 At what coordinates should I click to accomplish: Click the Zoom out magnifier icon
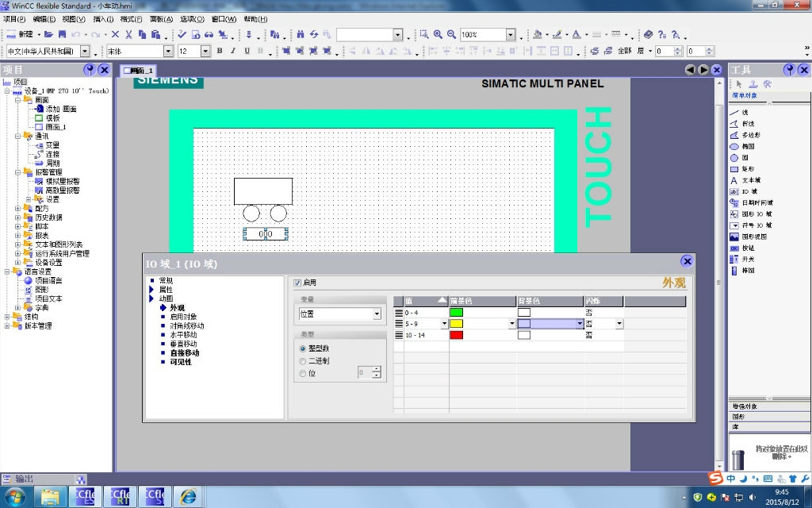pyautogui.click(x=451, y=34)
